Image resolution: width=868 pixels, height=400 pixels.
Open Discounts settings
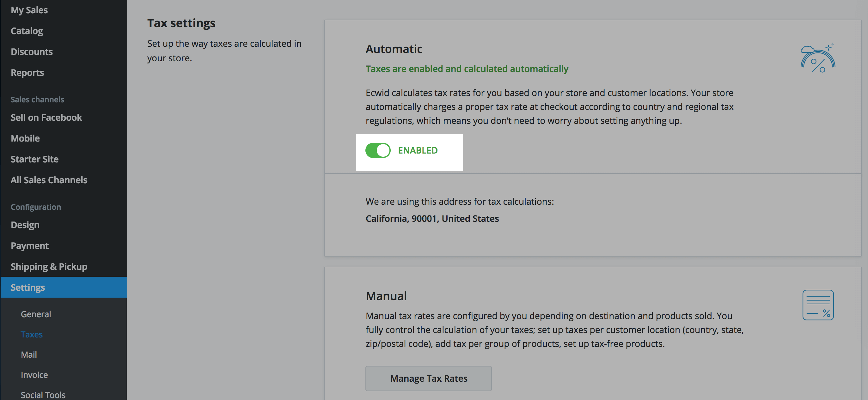(31, 51)
